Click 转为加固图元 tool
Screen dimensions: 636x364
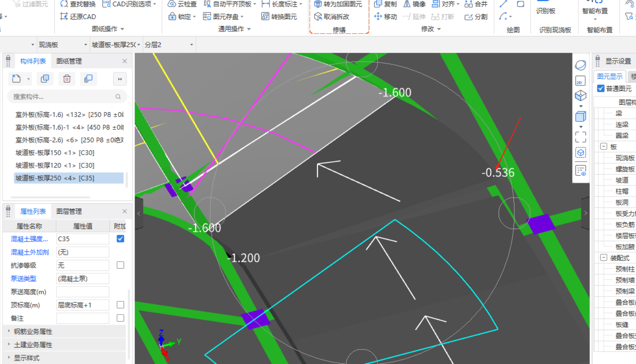338,4
